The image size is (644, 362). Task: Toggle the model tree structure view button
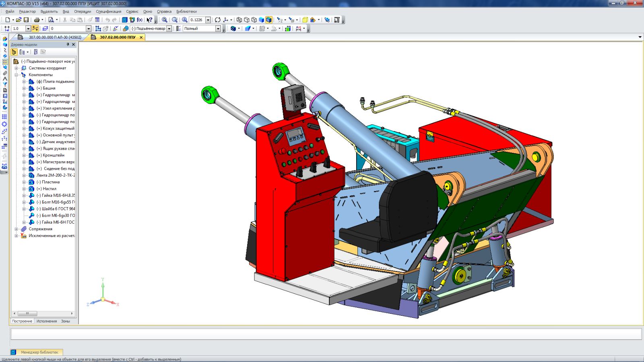click(x=14, y=52)
